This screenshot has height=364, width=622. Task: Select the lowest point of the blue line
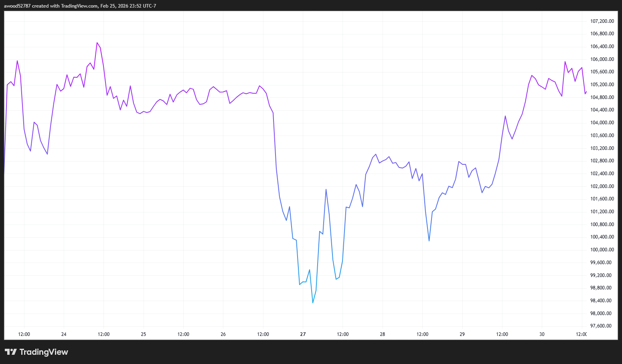tap(313, 303)
